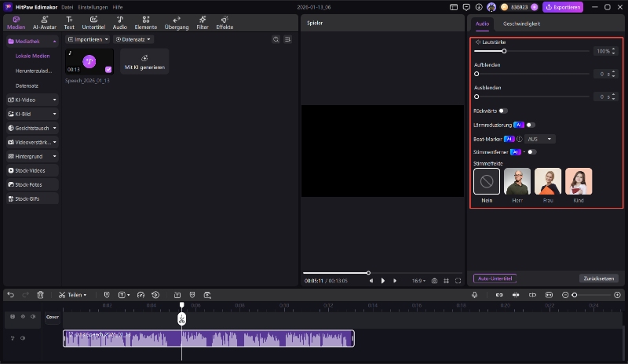Select the Übergang transitions tool

pos(176,22)
